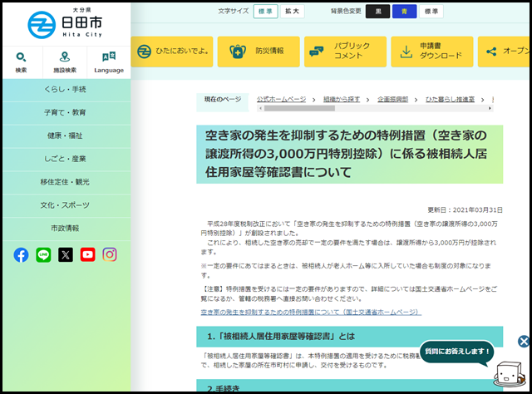Go to ひた暮らし推進室 breadcrumb link
The width and height of the screenshot is (532, 394).
click(451, 100)
